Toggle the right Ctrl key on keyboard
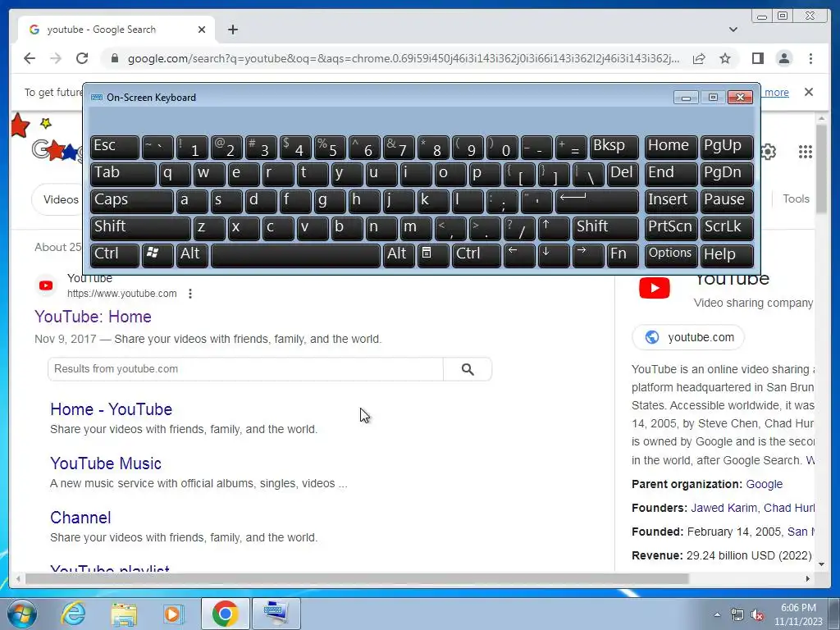 pyautogui.click(x=477, y=255)
